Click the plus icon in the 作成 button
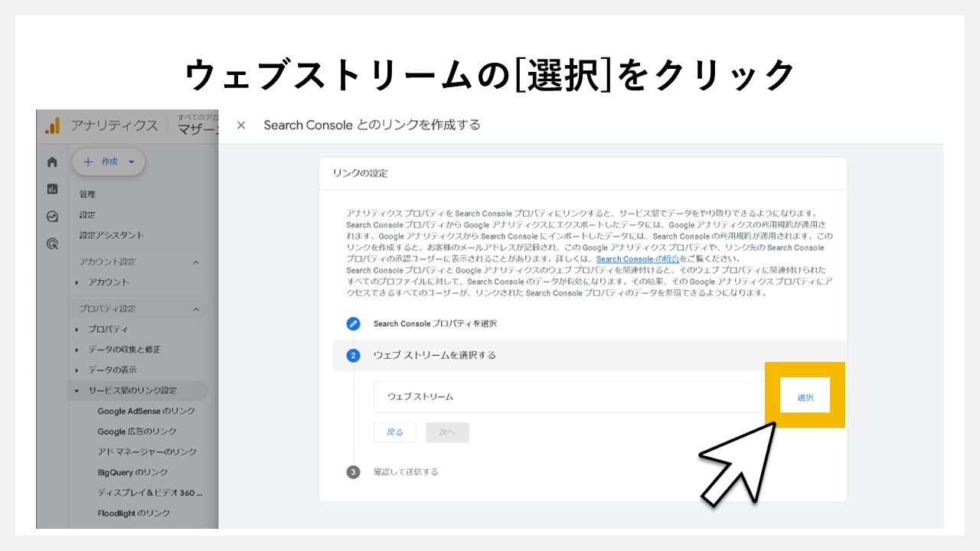This screenshot has height=551, width=980. point(87,161)
